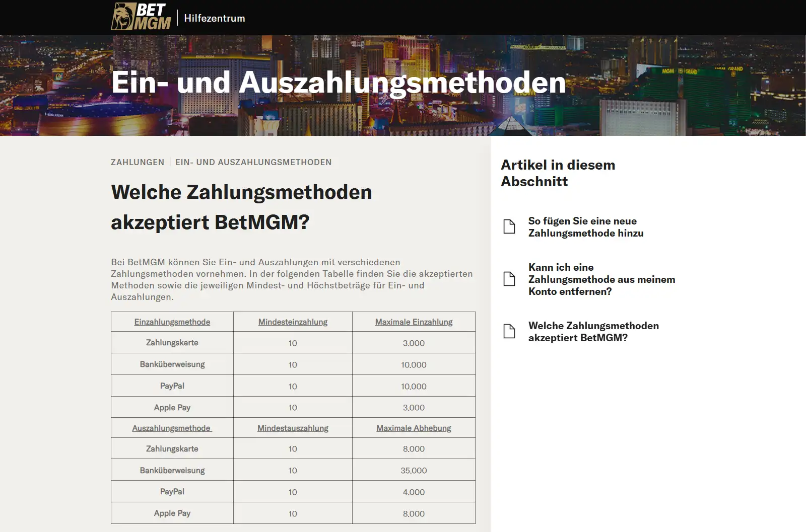This screenshot has width=806, height=532.
Task: Select the withdrawal 'PayPal' cell
Action: pyautogui.click(x=172, y=492)
